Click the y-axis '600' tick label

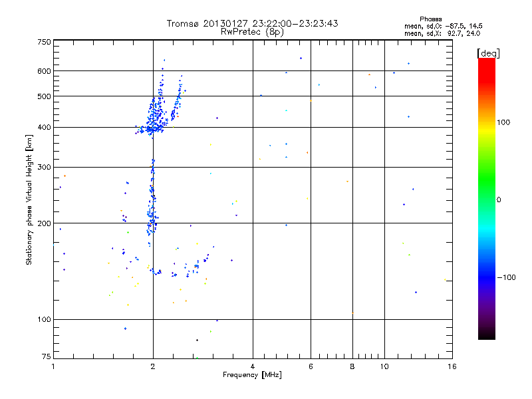[44, 71]
